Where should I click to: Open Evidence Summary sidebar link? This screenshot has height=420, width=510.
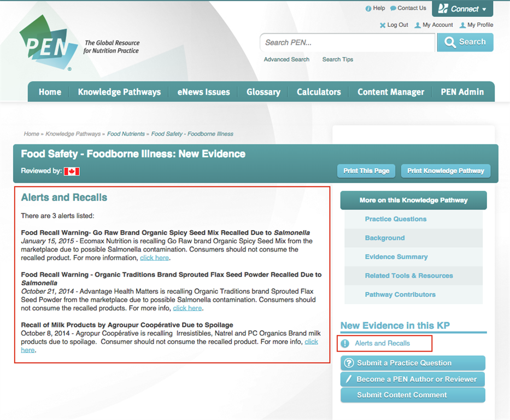(x=396, y=256)
